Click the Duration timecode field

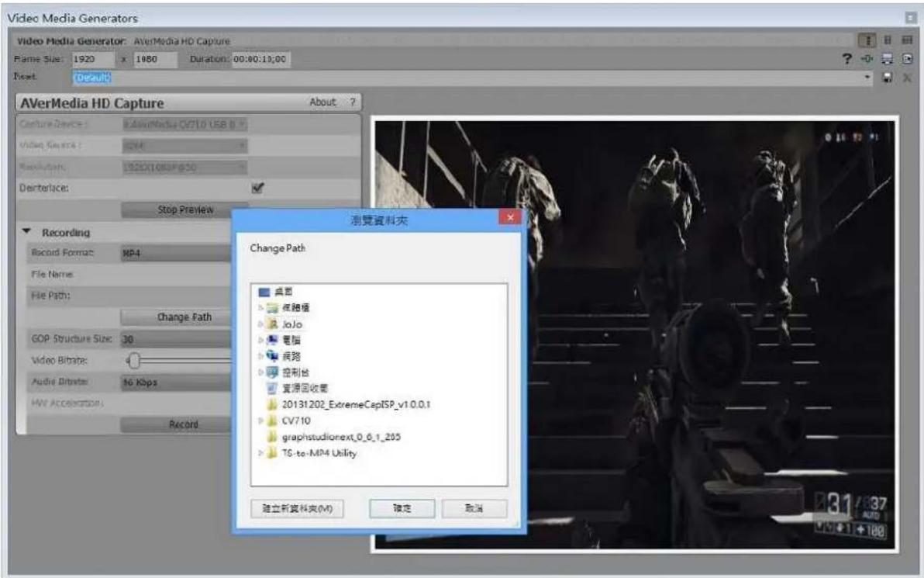click(260, 59)
